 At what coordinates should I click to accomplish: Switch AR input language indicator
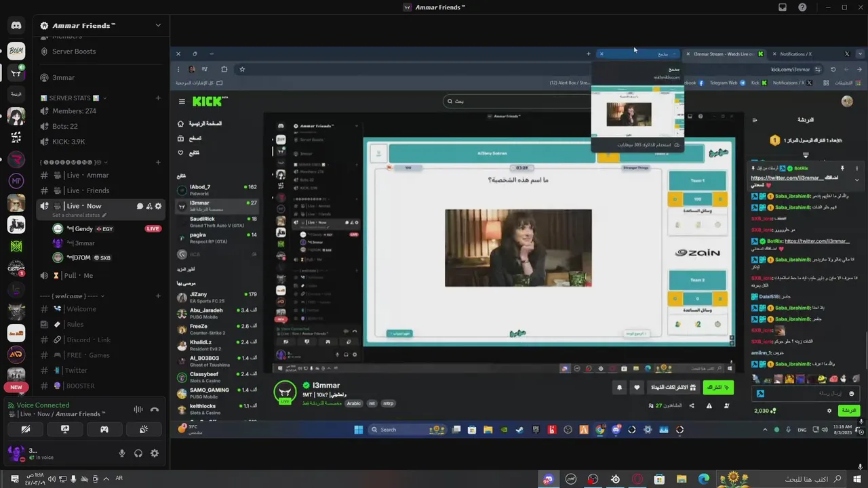[x=119, y=479]
